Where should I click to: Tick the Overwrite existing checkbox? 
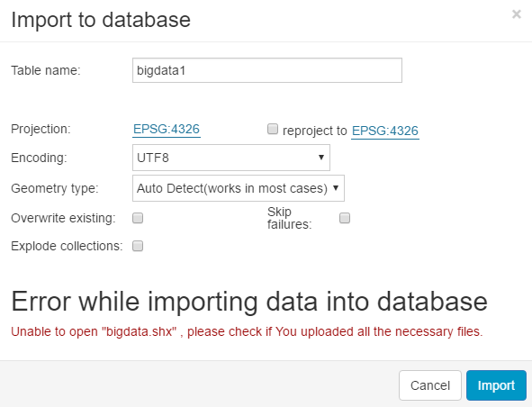tap(138, 218)
